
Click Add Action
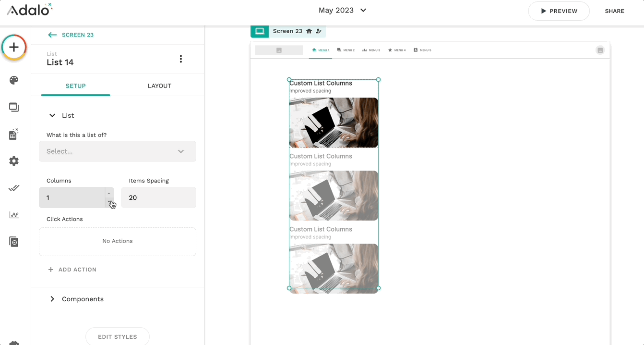(x=72, y=270)
